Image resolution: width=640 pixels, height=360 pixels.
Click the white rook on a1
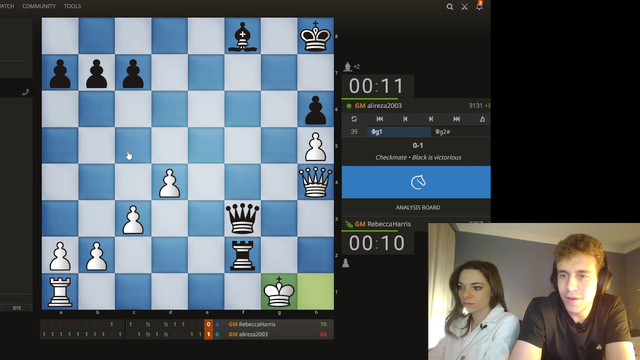(60, 291)
